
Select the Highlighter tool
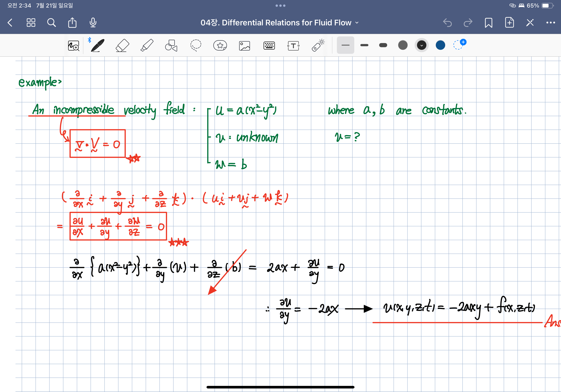click(x=147, y=45)
